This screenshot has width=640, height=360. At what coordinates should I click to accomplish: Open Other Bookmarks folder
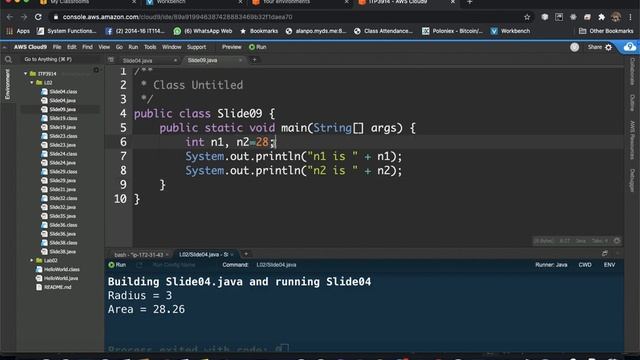pyautogui.click(x=606, y=31)
